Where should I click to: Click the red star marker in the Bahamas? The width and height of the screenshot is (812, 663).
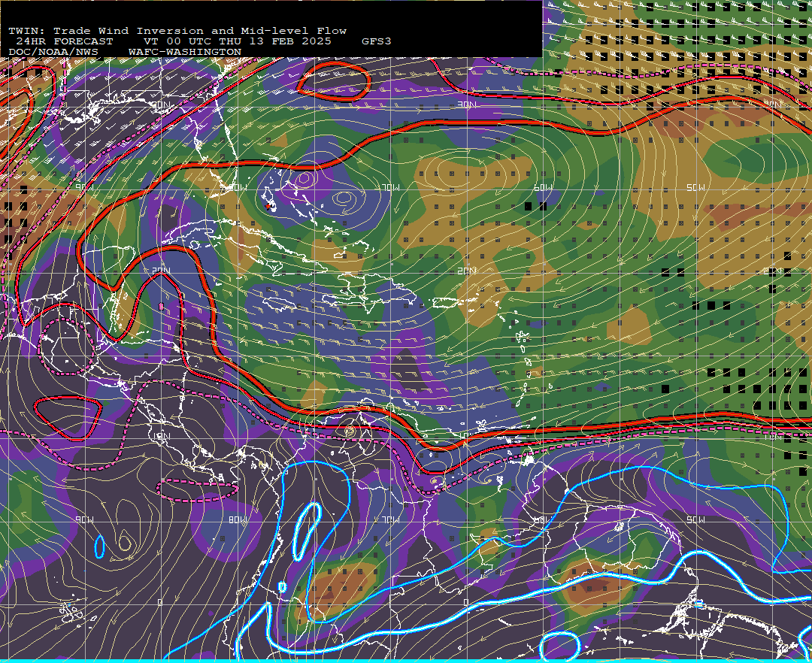268,207
